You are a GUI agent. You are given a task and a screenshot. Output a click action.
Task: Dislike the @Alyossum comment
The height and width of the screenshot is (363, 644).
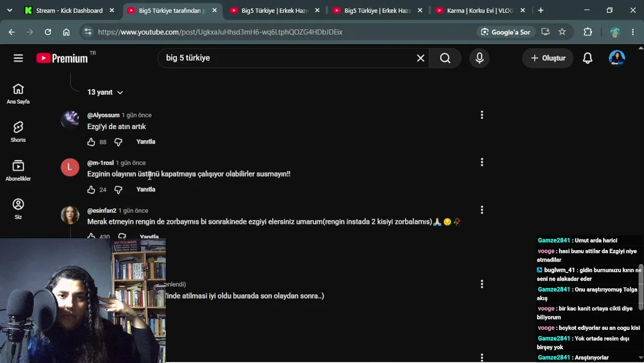[x=118, y=142]
